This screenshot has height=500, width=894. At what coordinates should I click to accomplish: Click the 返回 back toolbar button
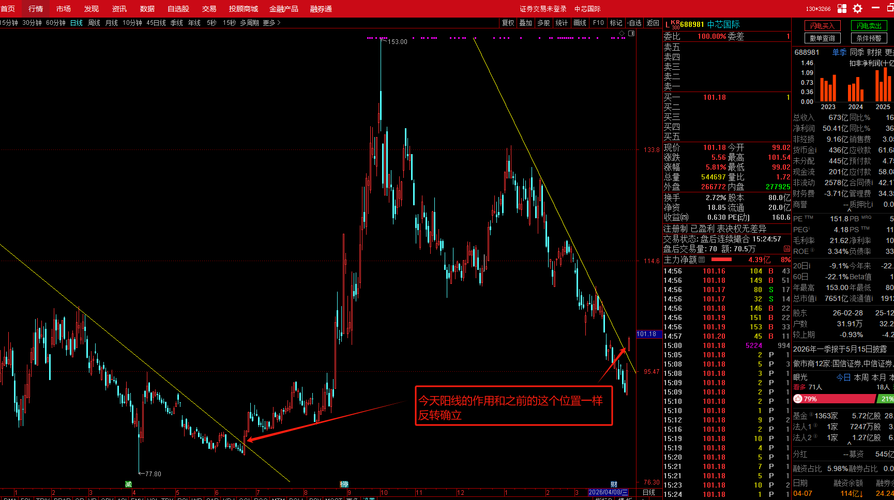[653, 23]
